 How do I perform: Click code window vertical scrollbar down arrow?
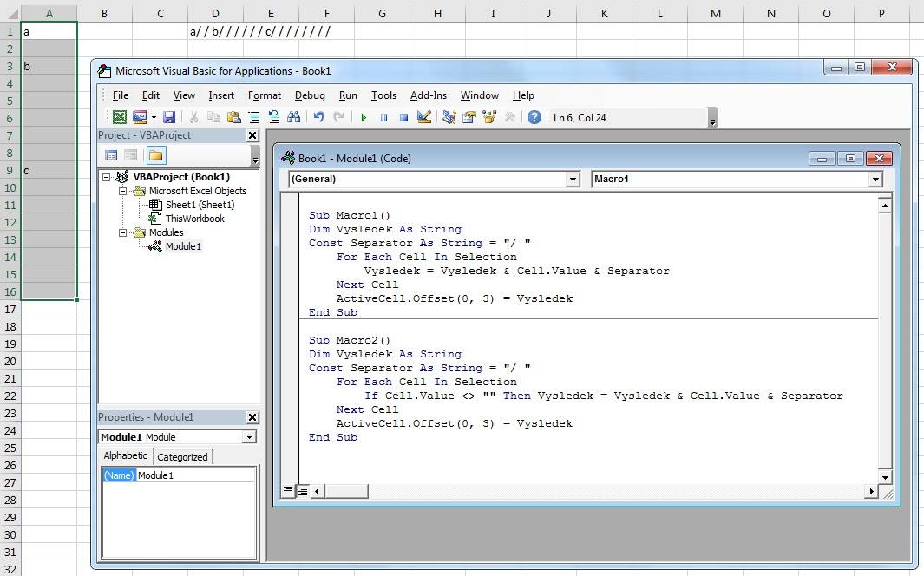[884, 476]
